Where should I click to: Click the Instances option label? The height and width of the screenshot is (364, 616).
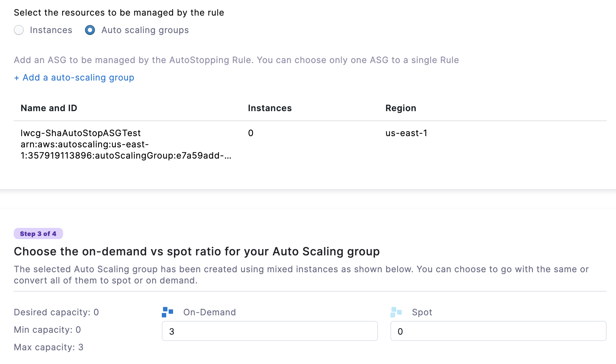pyautogui.click(x=51, y=30)
